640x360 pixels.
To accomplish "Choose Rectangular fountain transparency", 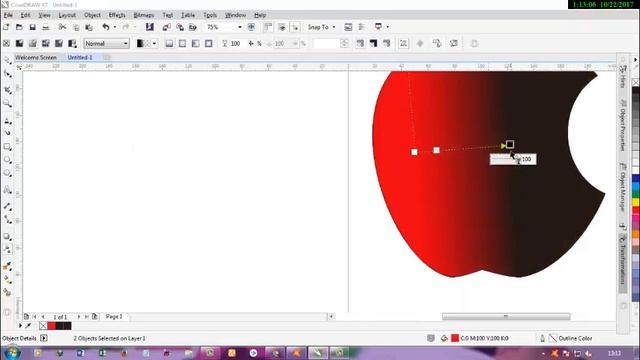I will click(x=209, y=43).
